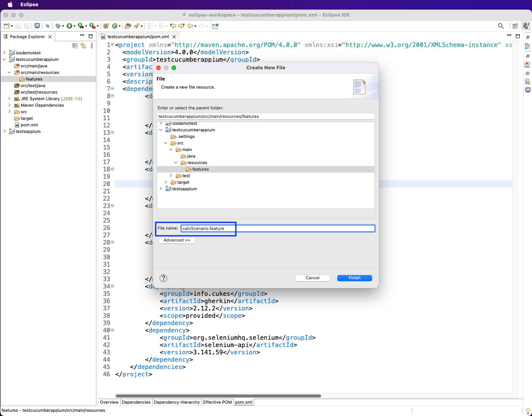Screen dimensions: 532x416
Task: Click Open Perspective icon in toolbar
Action: tap(515, 26)
